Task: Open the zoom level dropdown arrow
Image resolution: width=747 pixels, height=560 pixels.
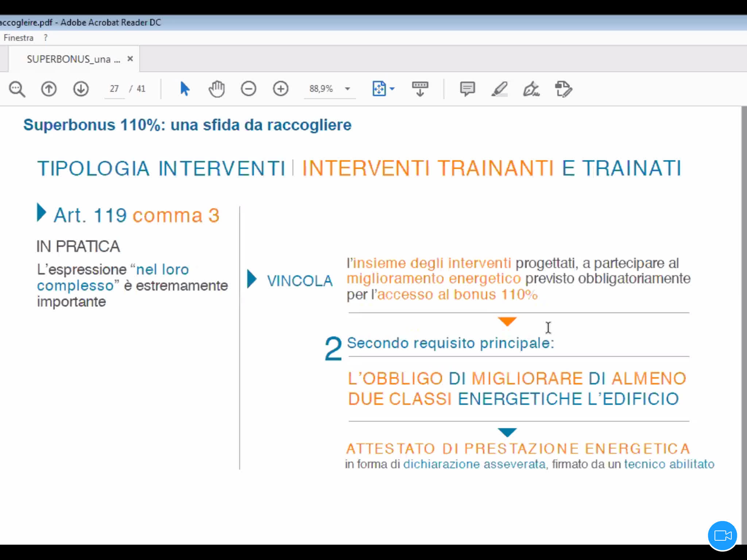Action: (x=348, y=89)
